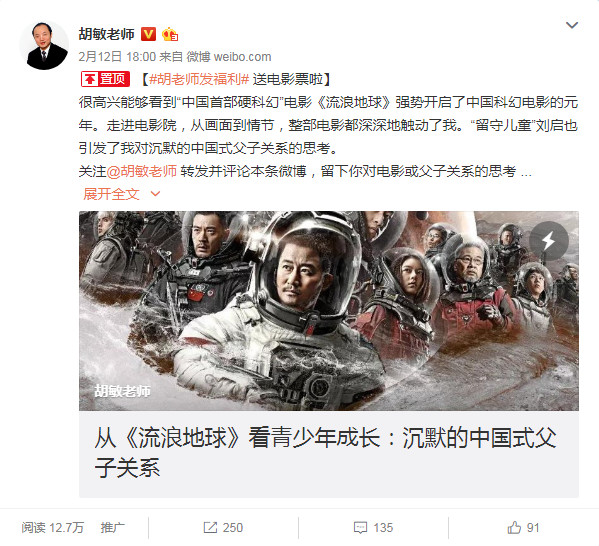Click the 推广 promote button
This screenshot has height=546, width=599.
tap(112, 528)
